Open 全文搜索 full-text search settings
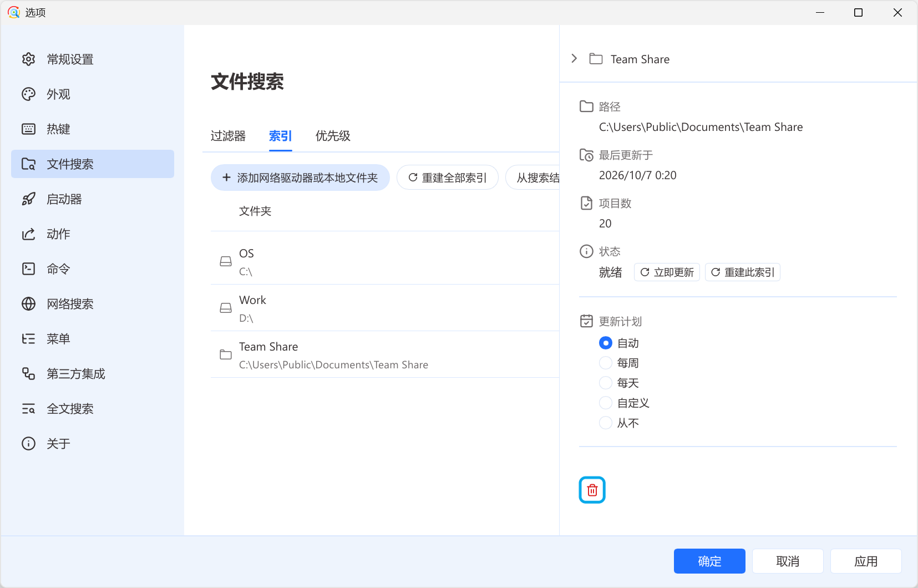This screenshot has height=588, width=918. (93, 409)
